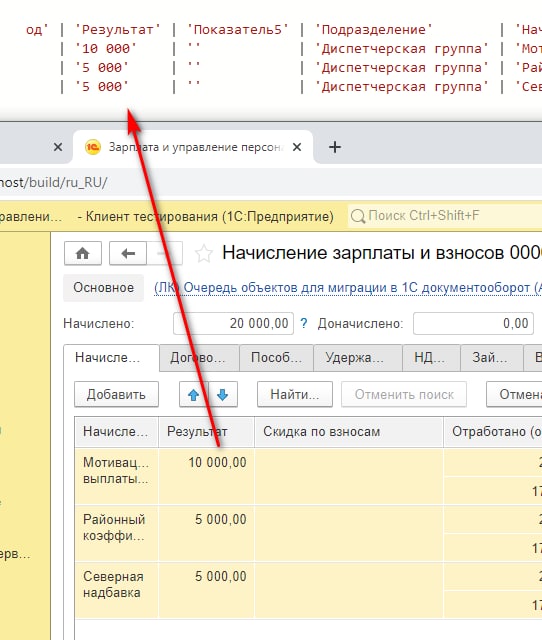Click the Начисле... column header
This screenshot has width=542, height=640.
coord(116,432)
